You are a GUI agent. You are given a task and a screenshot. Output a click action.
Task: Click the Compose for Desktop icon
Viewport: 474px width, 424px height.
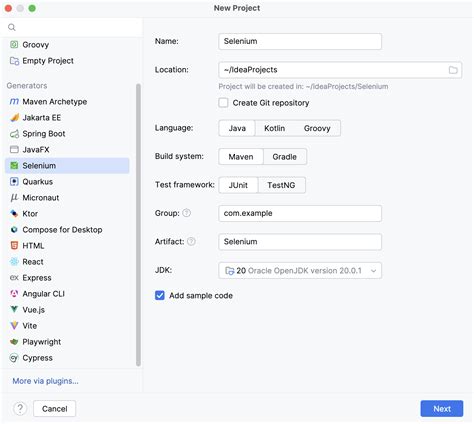click(x=14, y=230)
